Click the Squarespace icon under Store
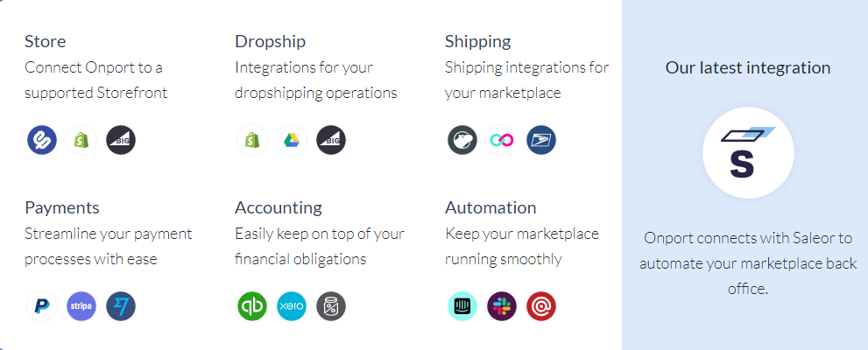Viewport: 868px width, 350px height. (x=42, y=140)
